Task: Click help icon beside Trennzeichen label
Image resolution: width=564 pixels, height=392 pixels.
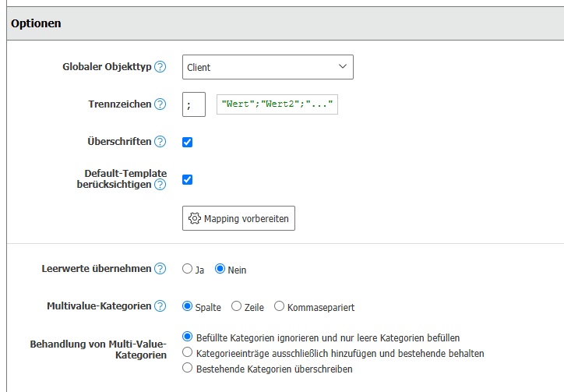Action: point(160,104)
